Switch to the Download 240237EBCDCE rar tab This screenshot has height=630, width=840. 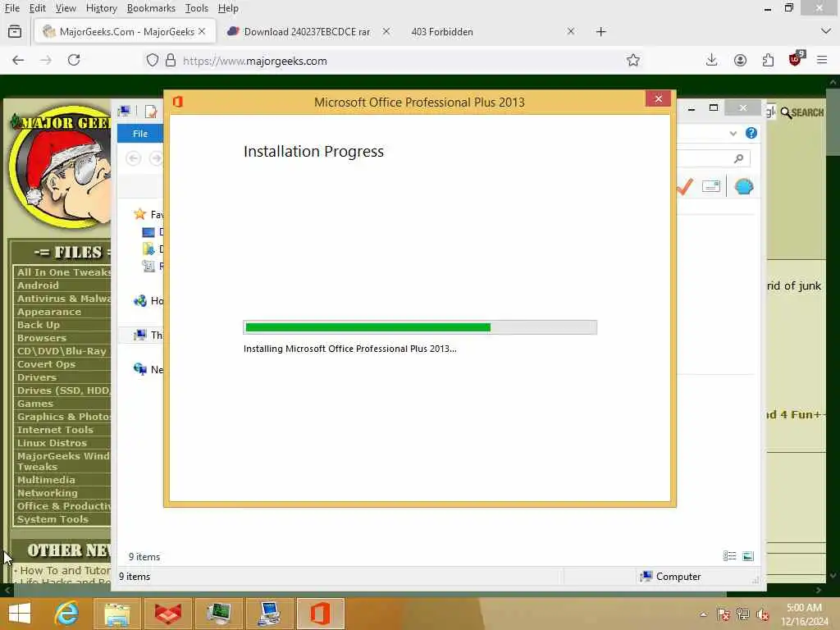tap(307, 32)
